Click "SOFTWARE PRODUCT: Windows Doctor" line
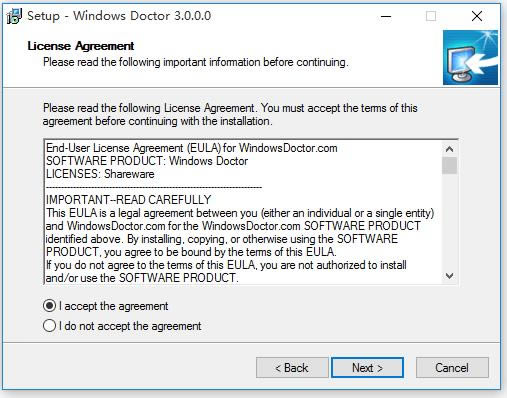Viewport: 507px width, 398px height. [x=147, y=161]
